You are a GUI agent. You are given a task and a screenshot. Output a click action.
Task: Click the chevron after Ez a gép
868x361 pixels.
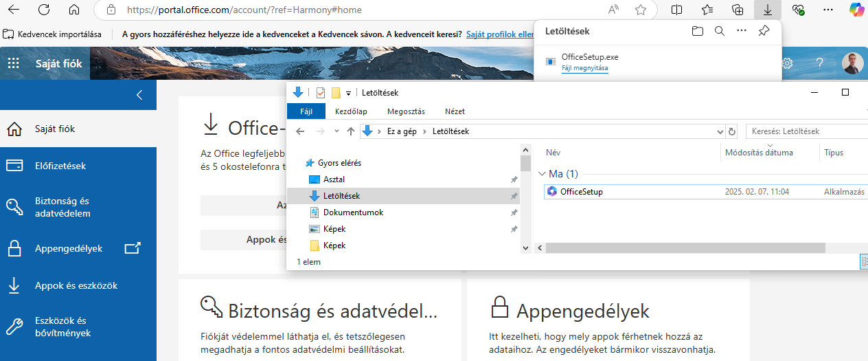(x=426, y=131)
